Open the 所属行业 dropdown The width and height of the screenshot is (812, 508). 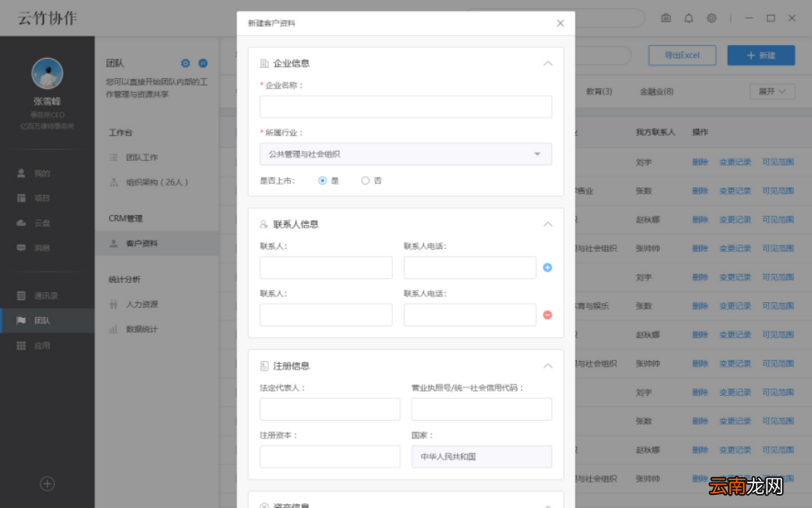coord(405,155)
